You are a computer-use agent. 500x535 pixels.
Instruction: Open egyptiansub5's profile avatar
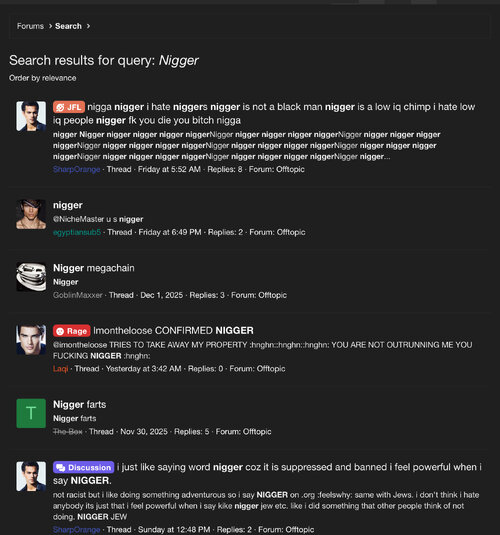31,214
